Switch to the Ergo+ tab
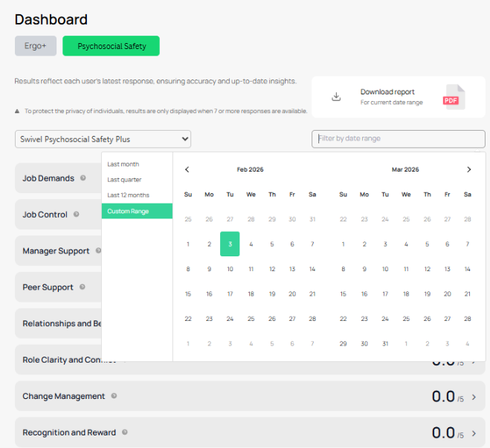The image size is (490, 448). click(x=36, y=46)
